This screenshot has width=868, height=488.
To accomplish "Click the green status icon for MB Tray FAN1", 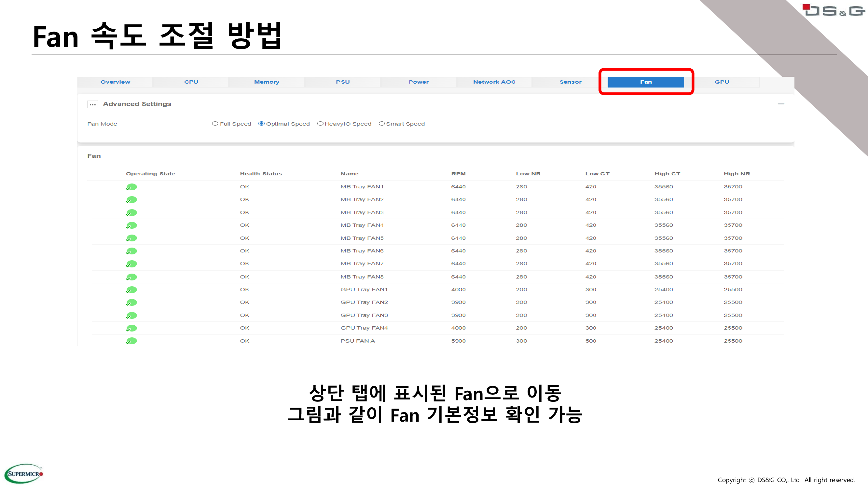I will pos(131,186).
